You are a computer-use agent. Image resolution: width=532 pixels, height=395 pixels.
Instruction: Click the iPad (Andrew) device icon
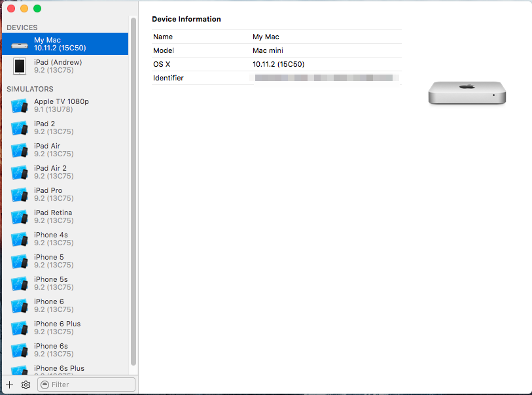tap(20, 66)
